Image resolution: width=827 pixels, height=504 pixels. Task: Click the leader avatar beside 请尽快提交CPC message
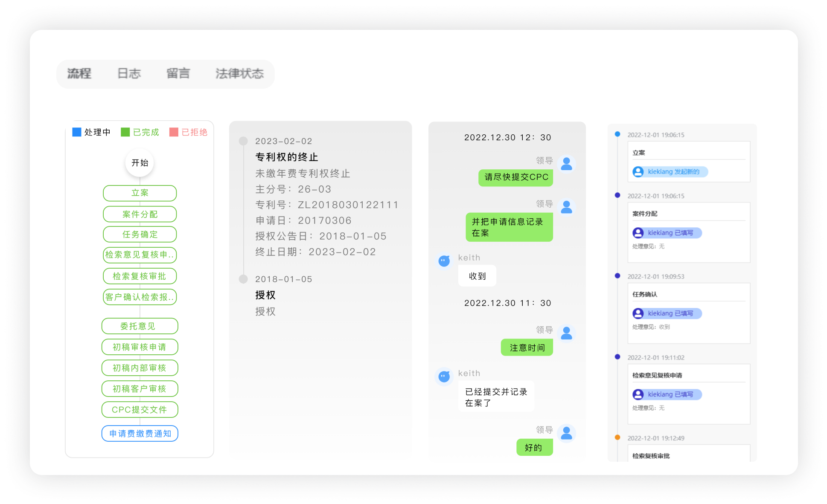(566, 164)
